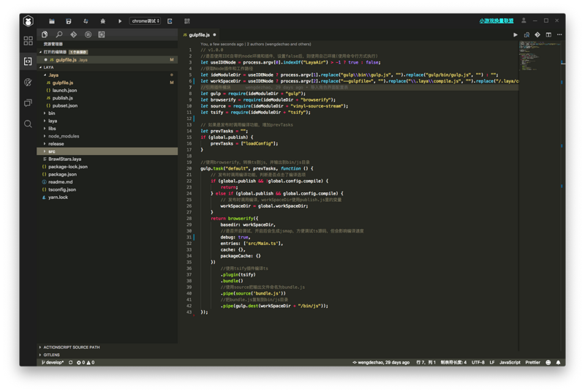Open the notifications bell in status bar
The width and height of the screenshot is (585, 392).
coord(558,362)
